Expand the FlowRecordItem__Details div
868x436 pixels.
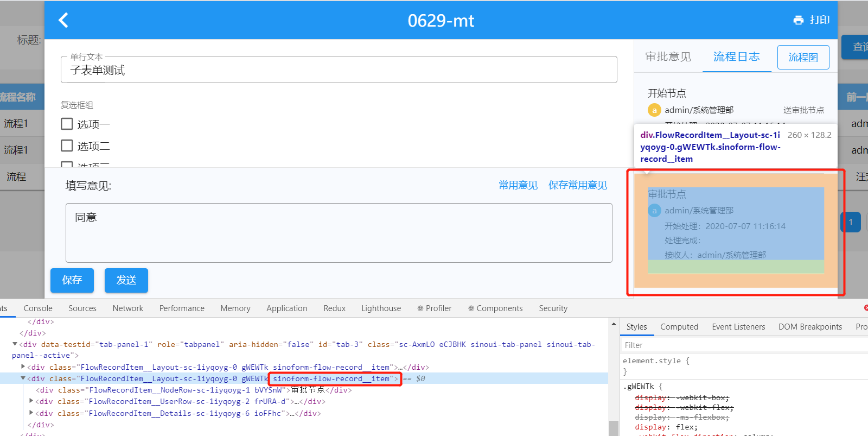tap(31, 413)
